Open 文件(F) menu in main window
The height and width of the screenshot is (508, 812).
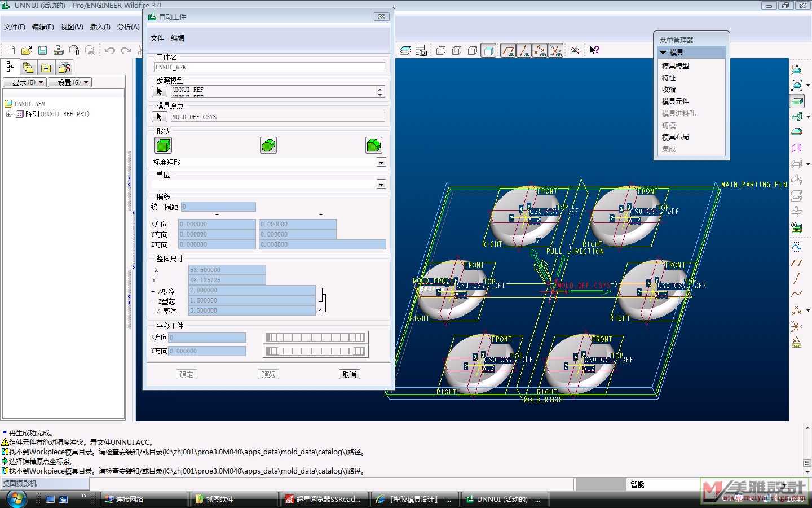click(x=15, y=27)
